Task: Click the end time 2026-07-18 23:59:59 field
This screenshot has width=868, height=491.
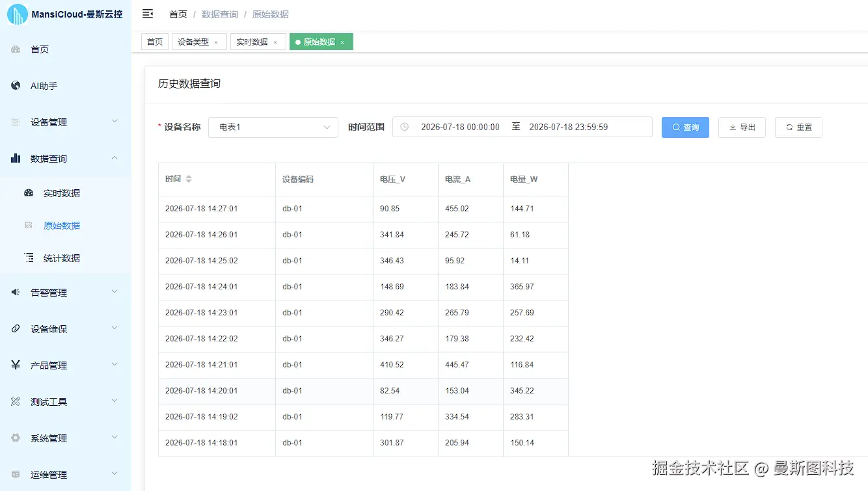Action: [x=569, y=127]
